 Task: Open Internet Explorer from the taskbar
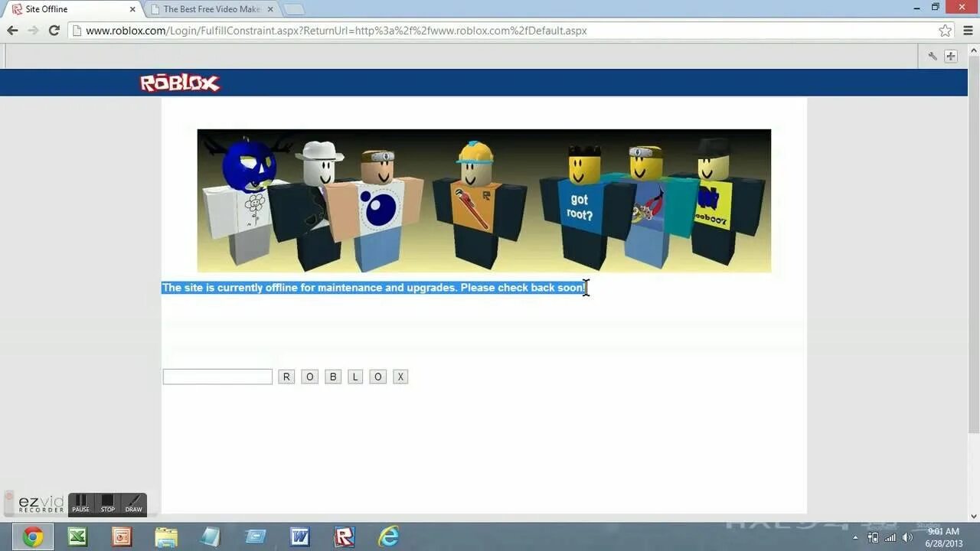tap(389, 537)
